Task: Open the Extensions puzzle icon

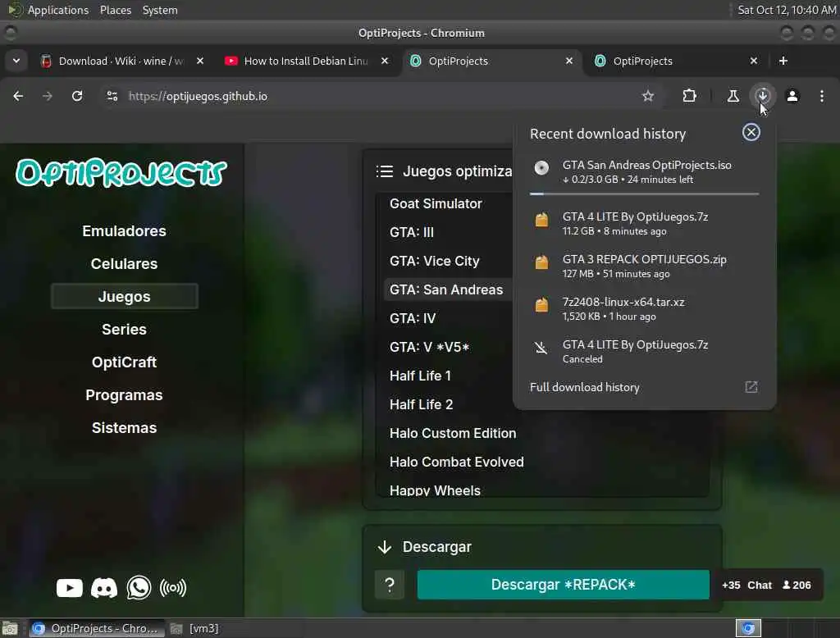Action: pyautogui.click(x=689, y=96)
